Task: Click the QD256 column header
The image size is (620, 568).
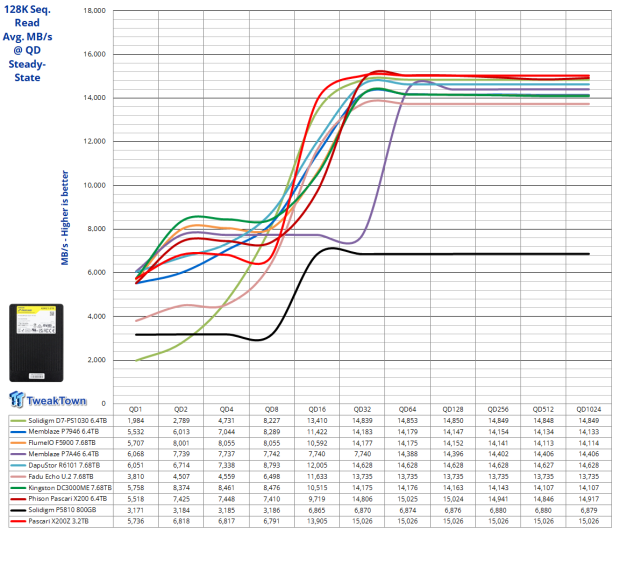Action: click(498, 409)
